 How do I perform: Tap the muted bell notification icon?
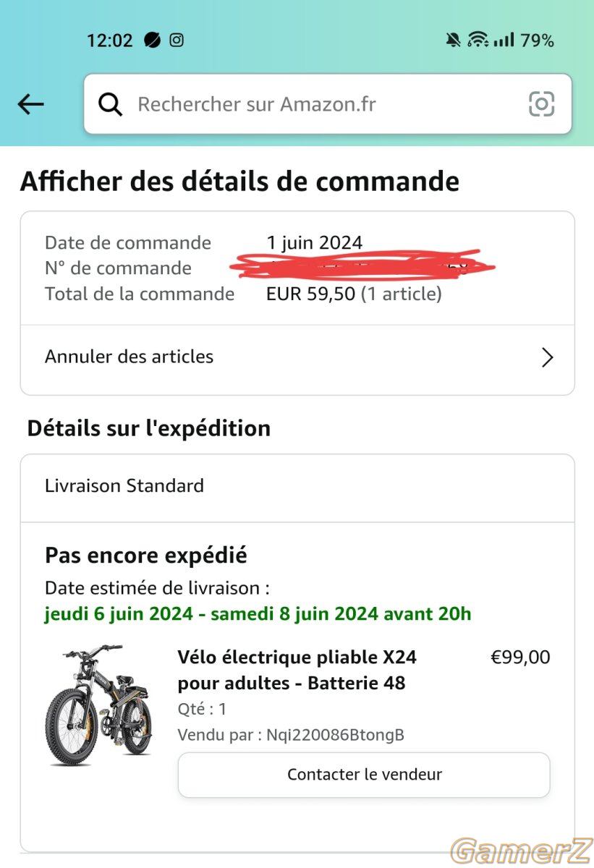(x=454, y=40)
